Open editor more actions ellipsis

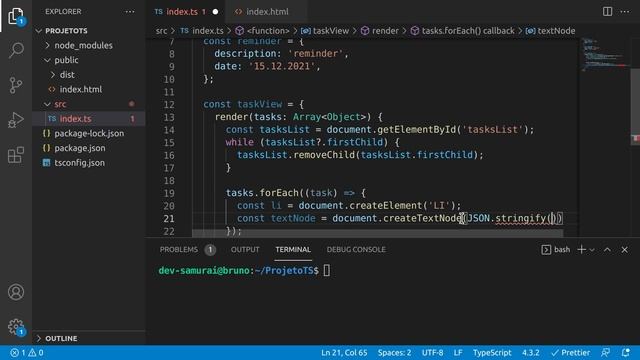pos(624,11)
